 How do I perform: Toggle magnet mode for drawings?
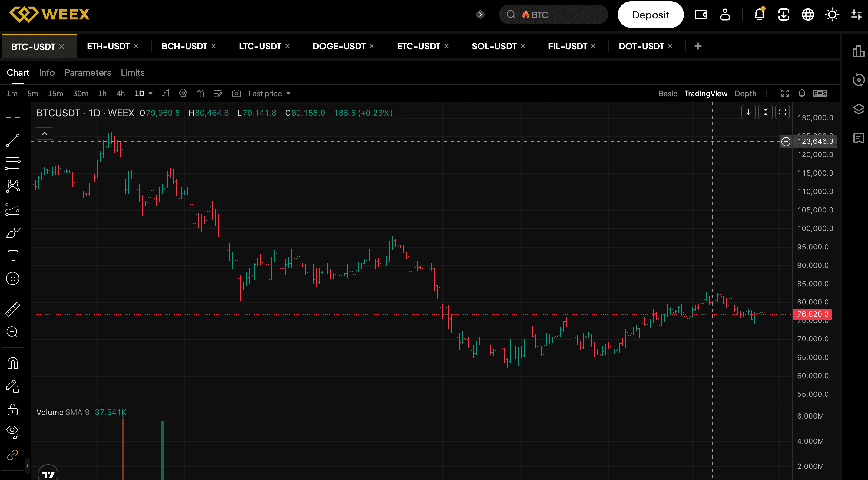[13, 363]
